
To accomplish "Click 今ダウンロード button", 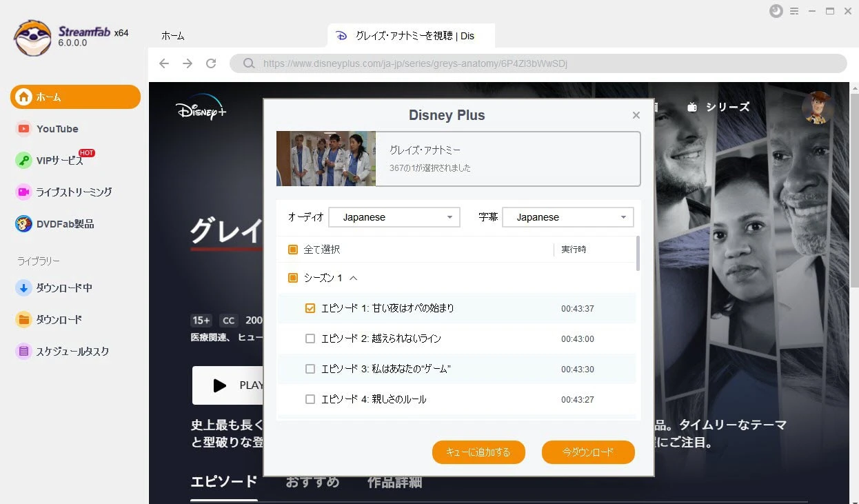I will point(588,452).
